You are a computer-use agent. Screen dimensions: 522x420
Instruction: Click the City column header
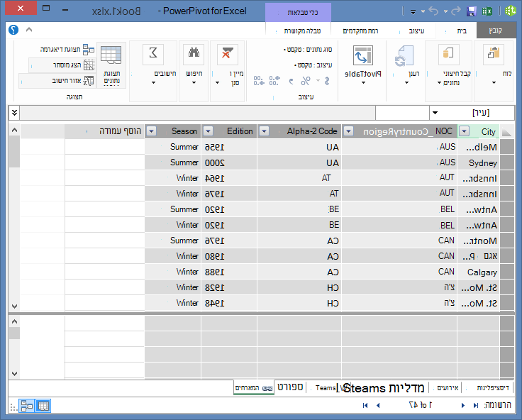[x=479, y=131]
